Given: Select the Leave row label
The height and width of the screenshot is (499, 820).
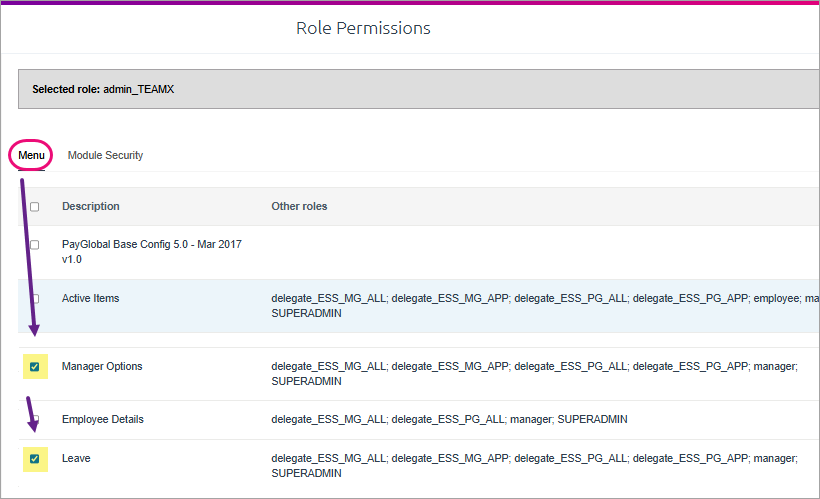Looking at the screenshot, I should tap(76, 458).
